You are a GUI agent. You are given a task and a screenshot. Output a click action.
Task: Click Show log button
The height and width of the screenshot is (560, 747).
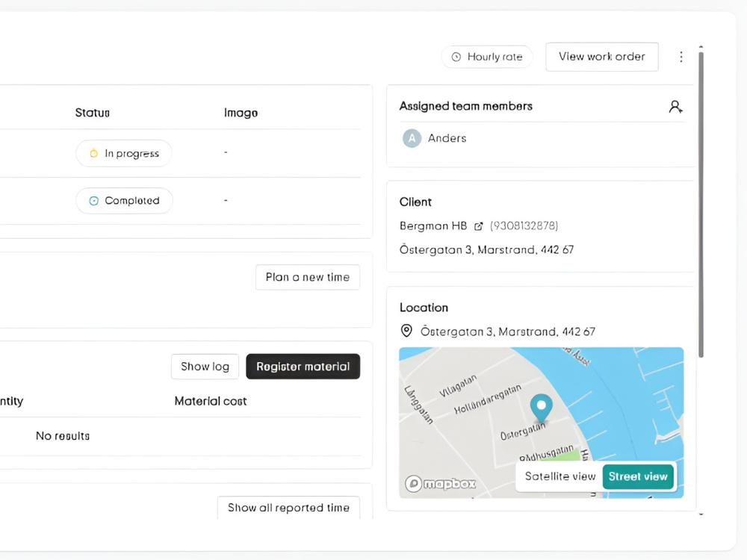pos(205,367)
